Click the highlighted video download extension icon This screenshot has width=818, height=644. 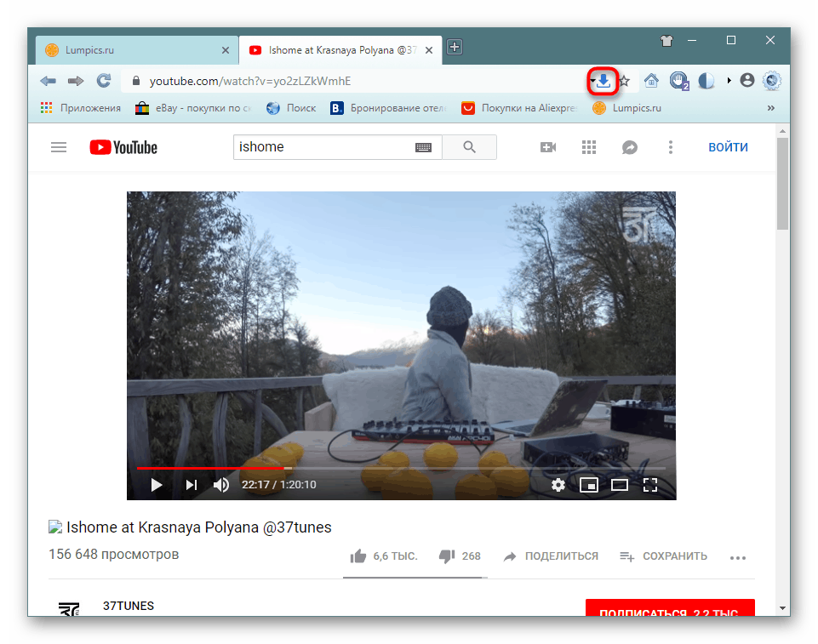(x=603, y=81)
